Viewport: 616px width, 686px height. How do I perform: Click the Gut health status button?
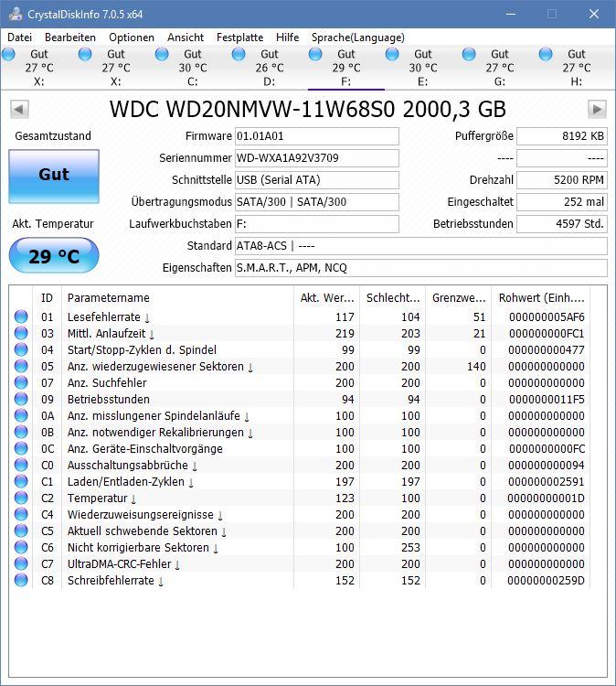(54, 177)
